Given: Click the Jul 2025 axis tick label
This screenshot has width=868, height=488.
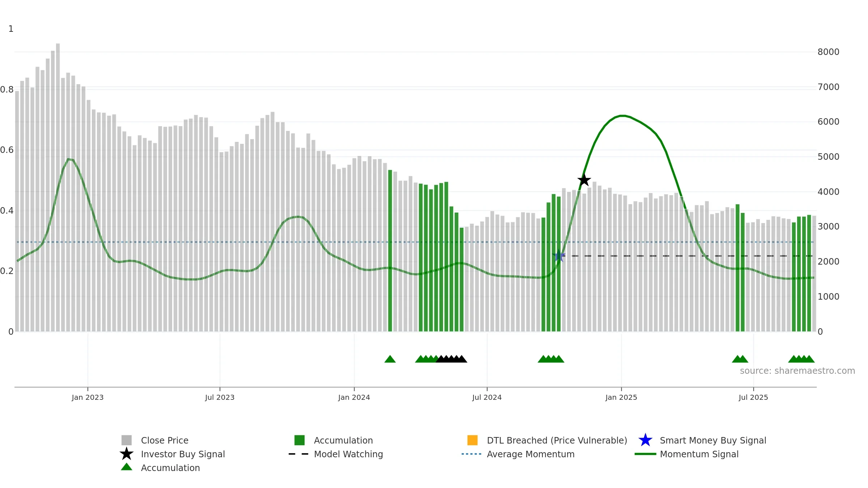Looking at the screenshot, I should tap(753, 397).
